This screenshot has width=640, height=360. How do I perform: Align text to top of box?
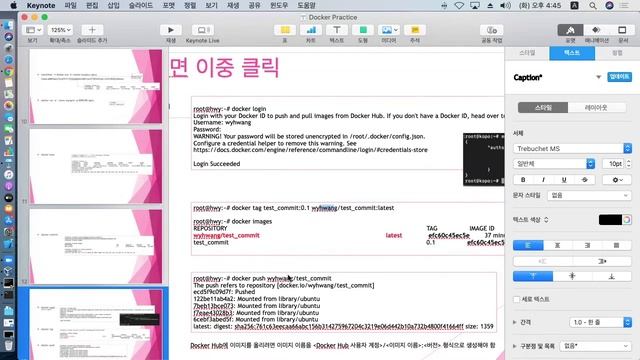[x=533, y=276]
